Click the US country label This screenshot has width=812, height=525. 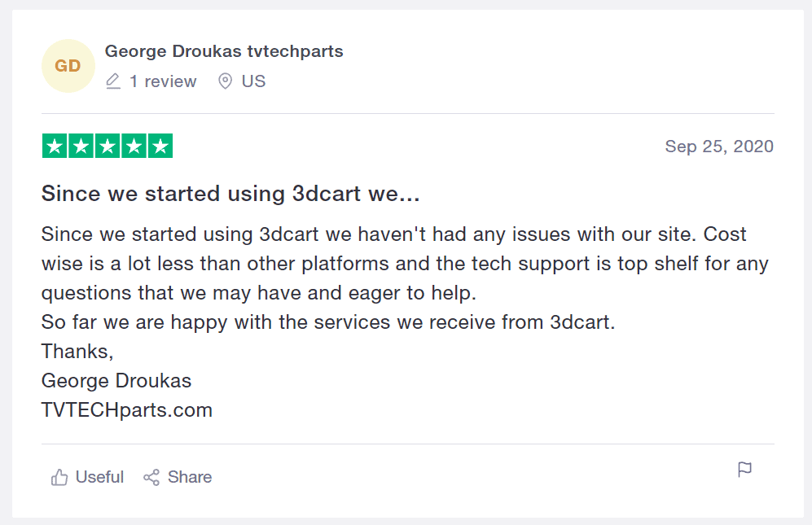pyautogui.click(x=253, y=81)
